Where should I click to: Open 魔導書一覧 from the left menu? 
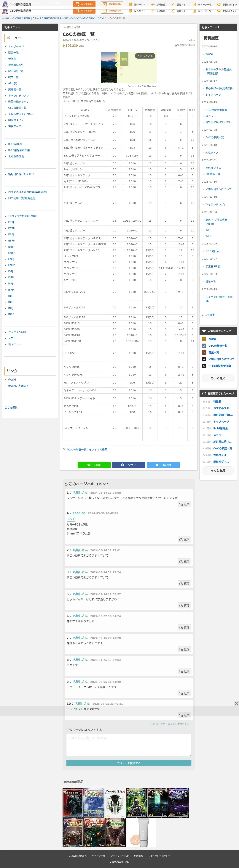pos(15,90)
